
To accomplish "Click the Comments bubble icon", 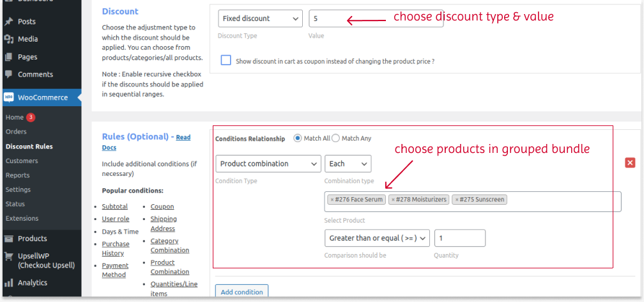I will [x=9, y=74].
